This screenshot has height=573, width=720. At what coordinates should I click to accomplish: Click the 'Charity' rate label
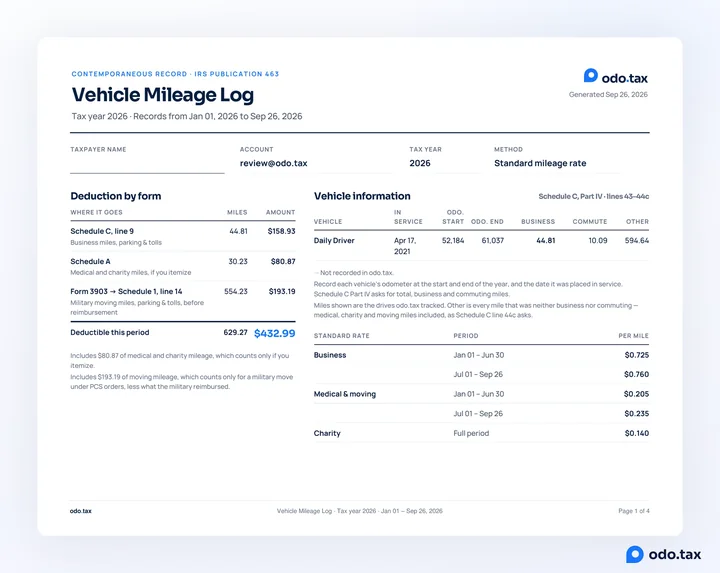[x=327, y=433]
